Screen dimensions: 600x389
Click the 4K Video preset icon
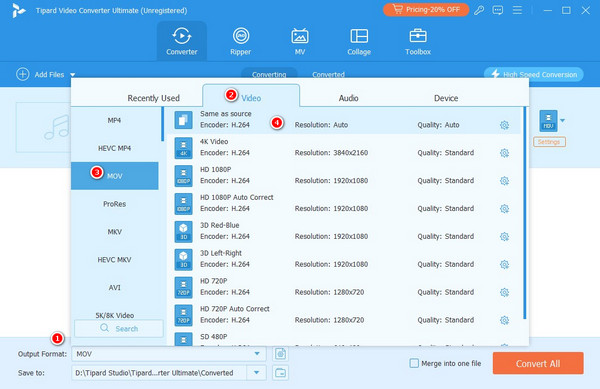183,148
